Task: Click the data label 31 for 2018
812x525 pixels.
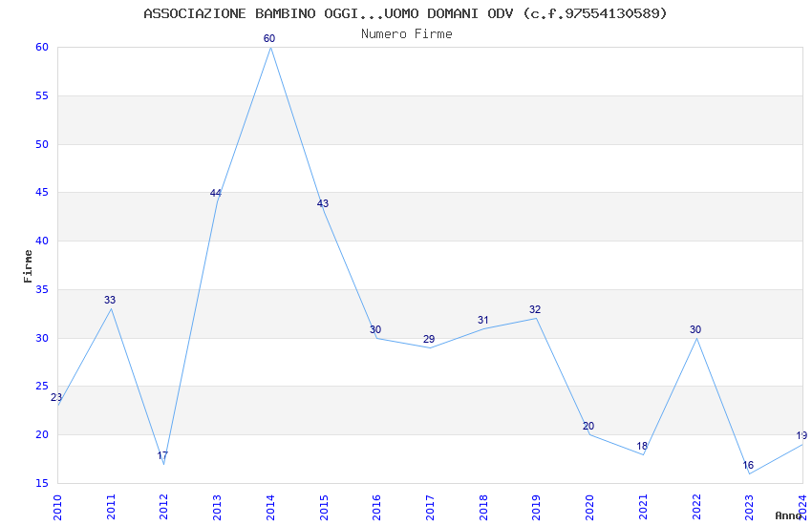Action: coord(483,320)
